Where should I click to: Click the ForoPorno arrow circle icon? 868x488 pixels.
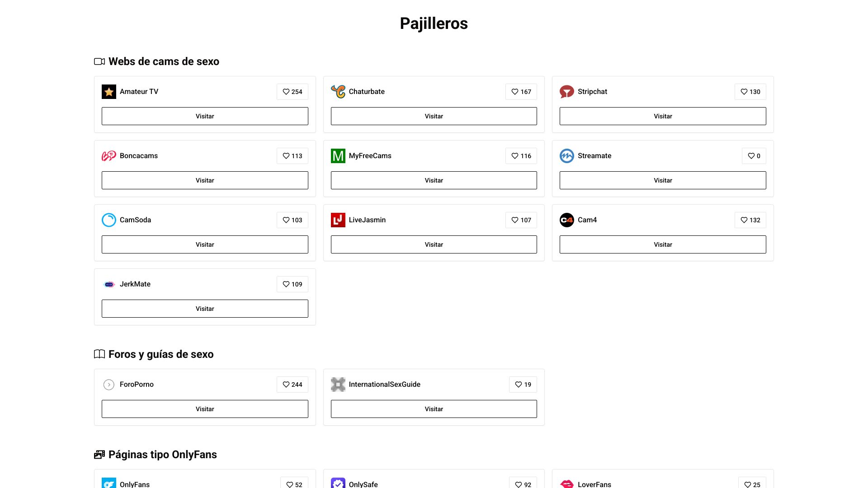109,385
